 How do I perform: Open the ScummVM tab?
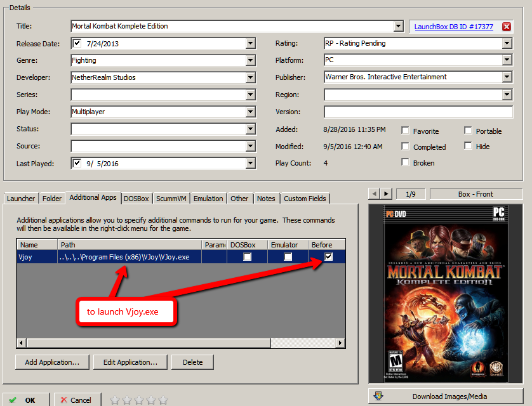(x=171, y=199)
